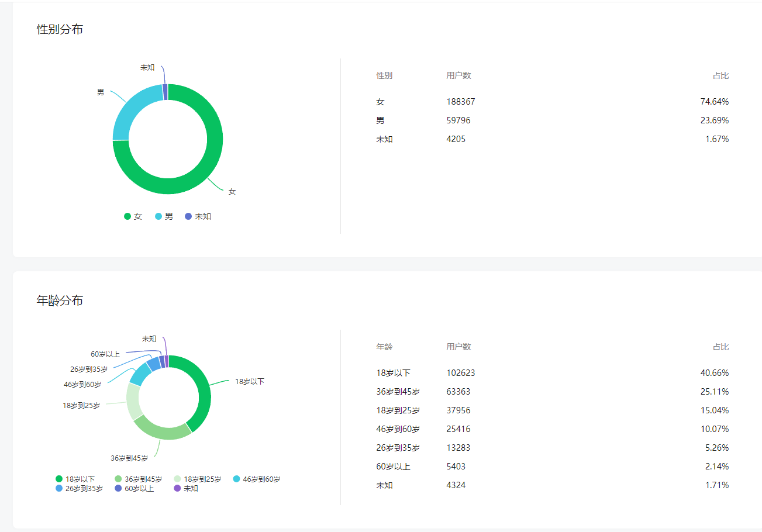This screenshot has width=762, height=532.
Task: Click percentage 1.71%
Action: coord(717,485)
